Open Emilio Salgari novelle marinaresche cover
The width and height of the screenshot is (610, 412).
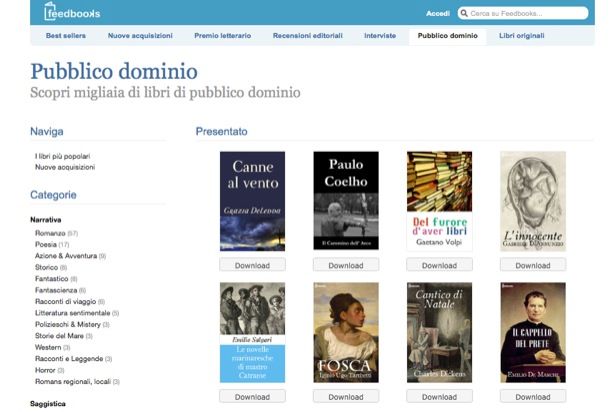point(252,333)
